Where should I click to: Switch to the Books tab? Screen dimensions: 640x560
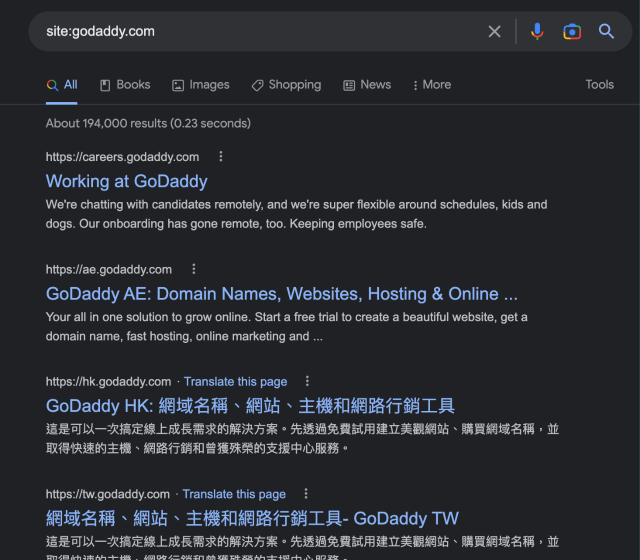pos(125,85)
